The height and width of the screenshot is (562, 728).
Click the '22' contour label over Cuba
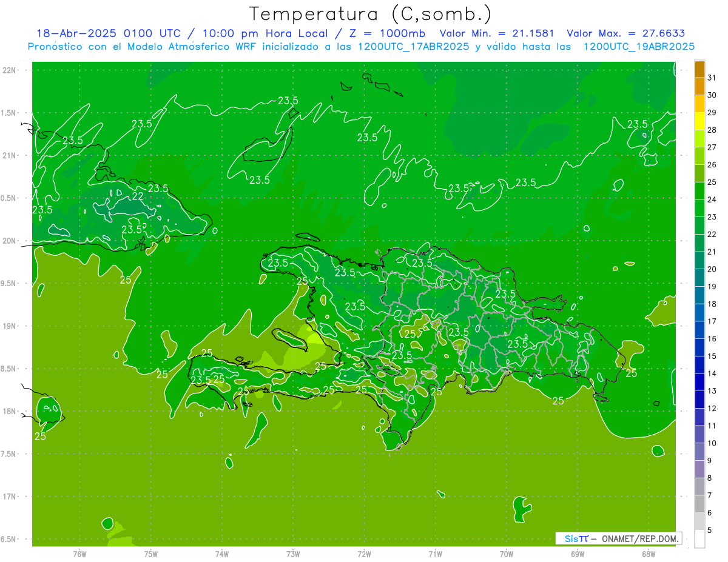(x=138, y=196)
